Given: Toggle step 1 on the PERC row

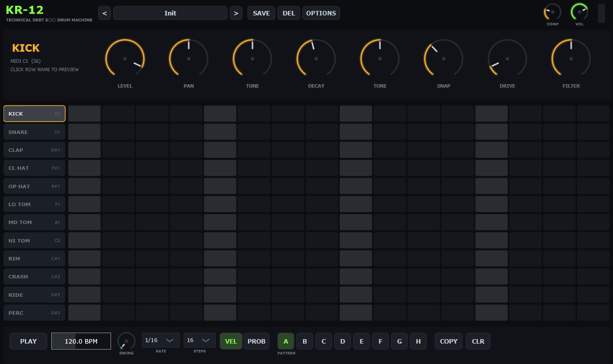Looking at the screenshot, I should [85, 313].
